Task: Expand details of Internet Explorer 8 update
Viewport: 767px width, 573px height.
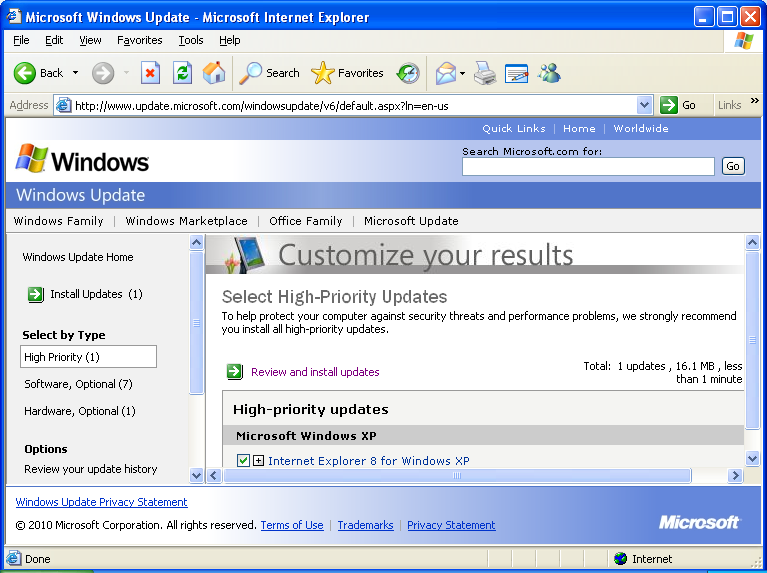Action: tap(258, 460)
